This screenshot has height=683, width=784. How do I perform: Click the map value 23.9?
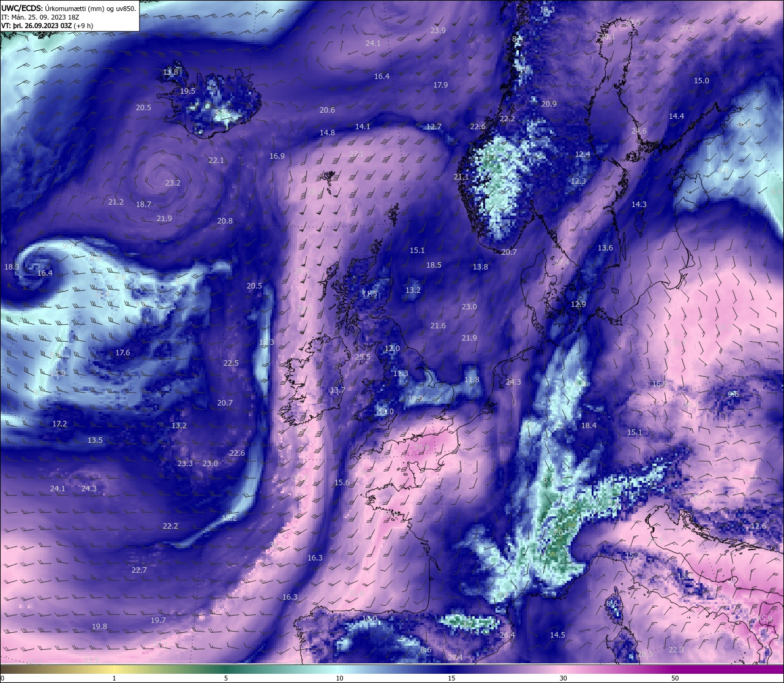[x=438, y=31]
